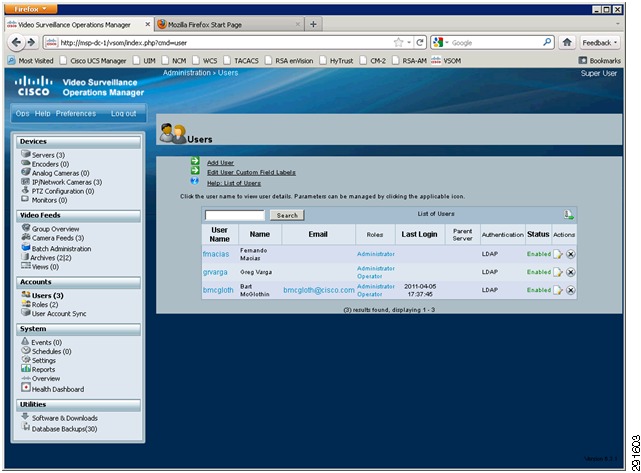This screenshot has width=641, height=473.
Task: Click the edit icon for user grvarga
Action: click(x=558, y=272)
